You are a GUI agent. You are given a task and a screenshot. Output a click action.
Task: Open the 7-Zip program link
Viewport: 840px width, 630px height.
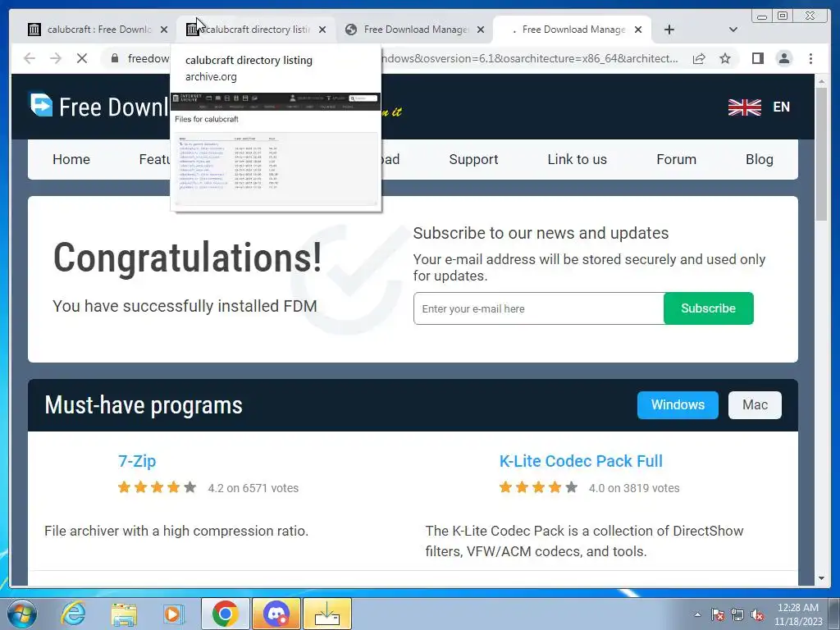pyautogui.click(x=137, y=461)
